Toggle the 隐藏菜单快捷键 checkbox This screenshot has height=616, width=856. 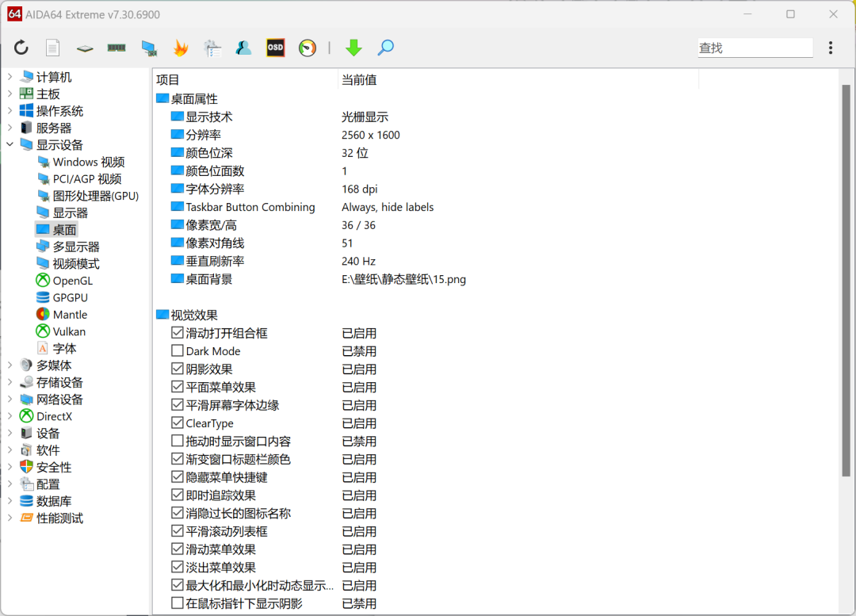177,476
